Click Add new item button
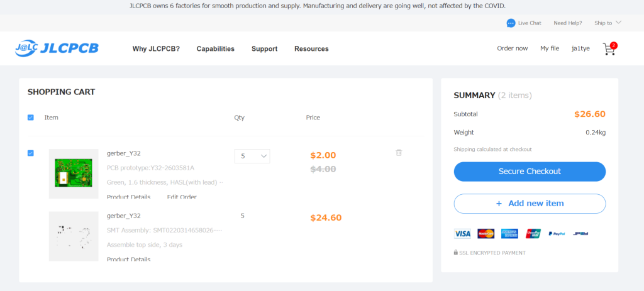Image resolution: width=644 pixels, height=291 pixels. pos(530,204)
